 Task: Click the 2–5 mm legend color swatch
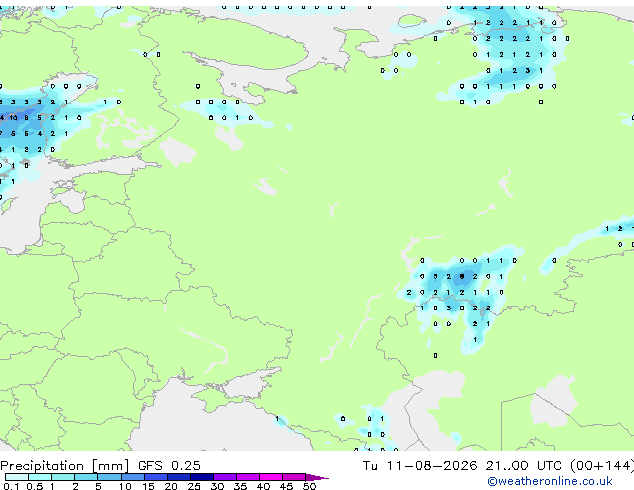[x=86, y=477]
